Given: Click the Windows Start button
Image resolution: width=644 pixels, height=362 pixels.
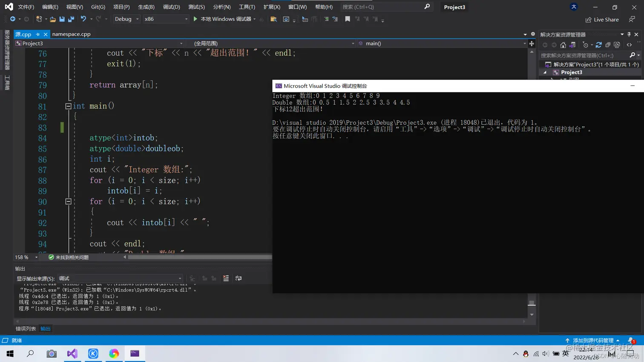Looking at the screenshot, I should (10, 353).
